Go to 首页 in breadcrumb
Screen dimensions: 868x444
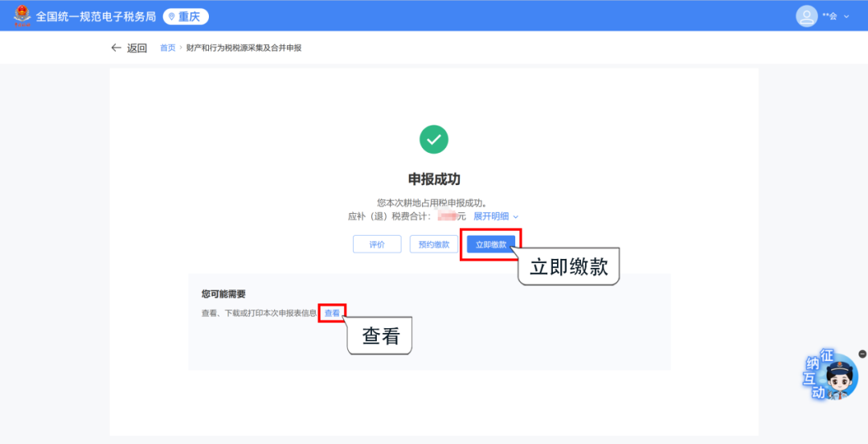pyautogui.click(x=168, y=48)
